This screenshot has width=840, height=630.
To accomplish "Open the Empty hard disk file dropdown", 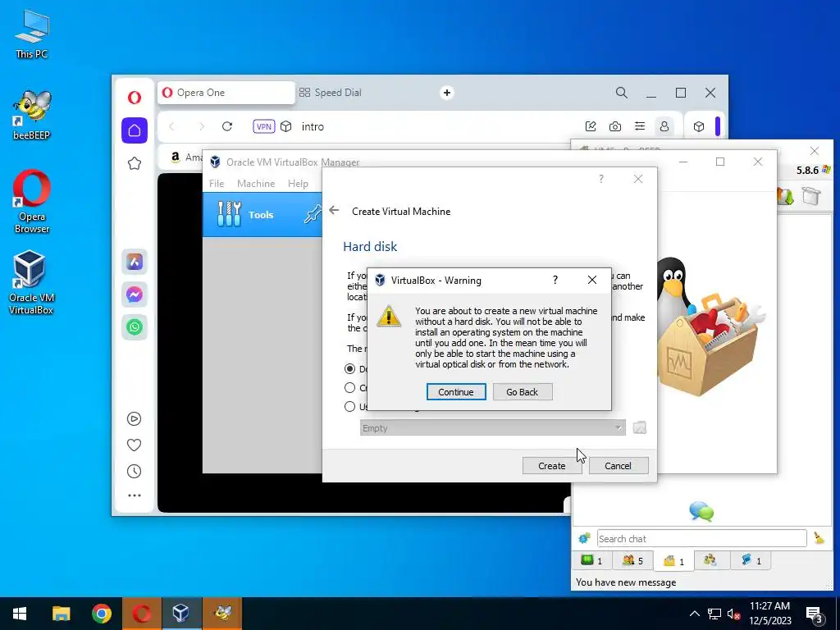I will [x=493, y=428].
